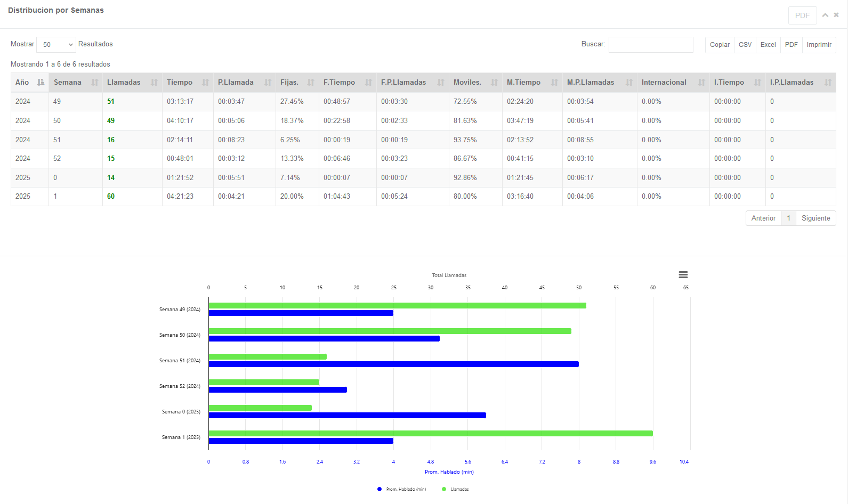Sort by Moviles column arrows
The height and width of the screenshot is (504, 848).
[494, 83]
